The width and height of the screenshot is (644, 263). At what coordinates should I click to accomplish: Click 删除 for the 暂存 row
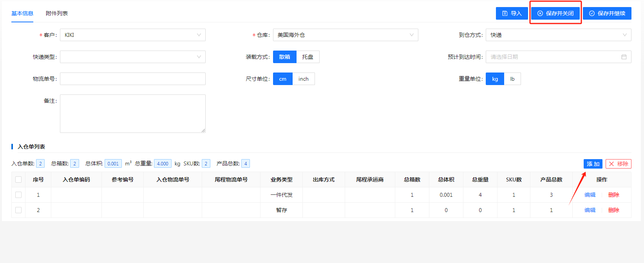614,210
